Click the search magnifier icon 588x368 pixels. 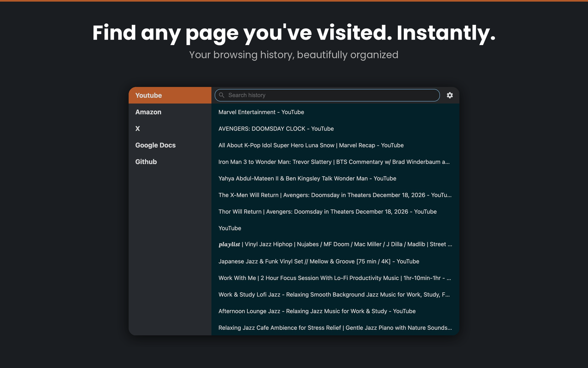[222, 95]
